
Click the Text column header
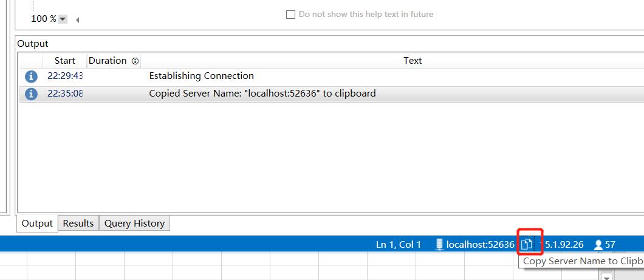413,61
